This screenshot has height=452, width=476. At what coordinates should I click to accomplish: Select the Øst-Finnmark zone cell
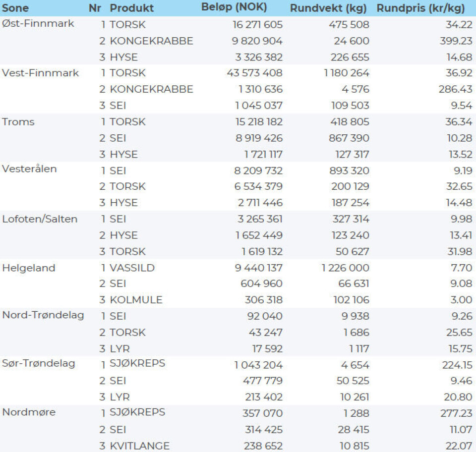(38, 24)
